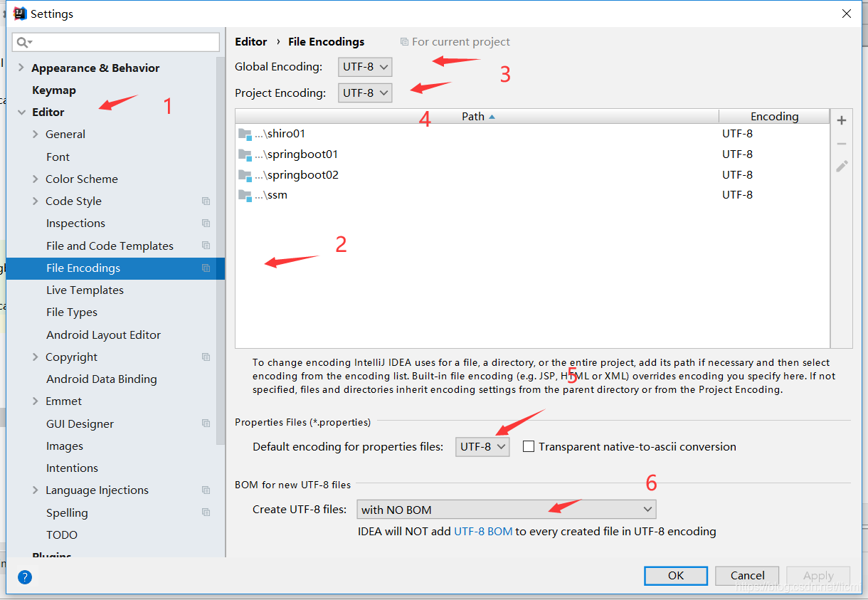868x600 pixels.
Task: Open Spelling settings page
Action: 67,512
